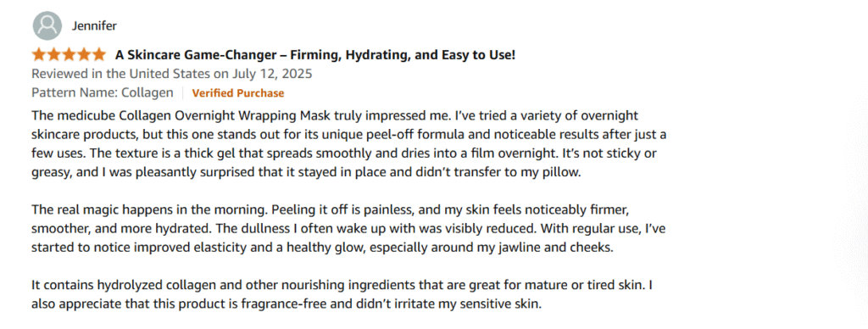
Task: Click the fifth orange rating star
Action: [98, 54]
